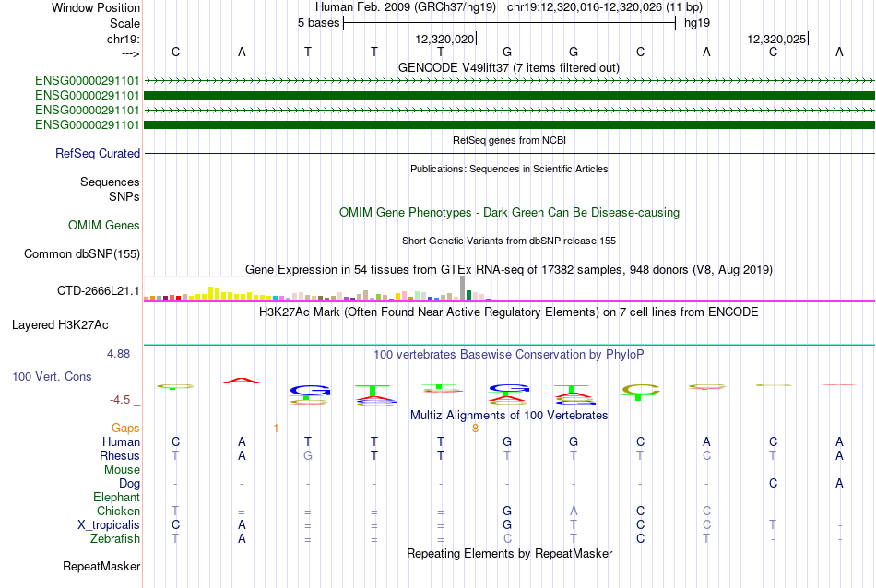Open "Multiz Alignments of 100 Vertebrates" title
This screenshot has width=876, height=588.
click(509, 416)
